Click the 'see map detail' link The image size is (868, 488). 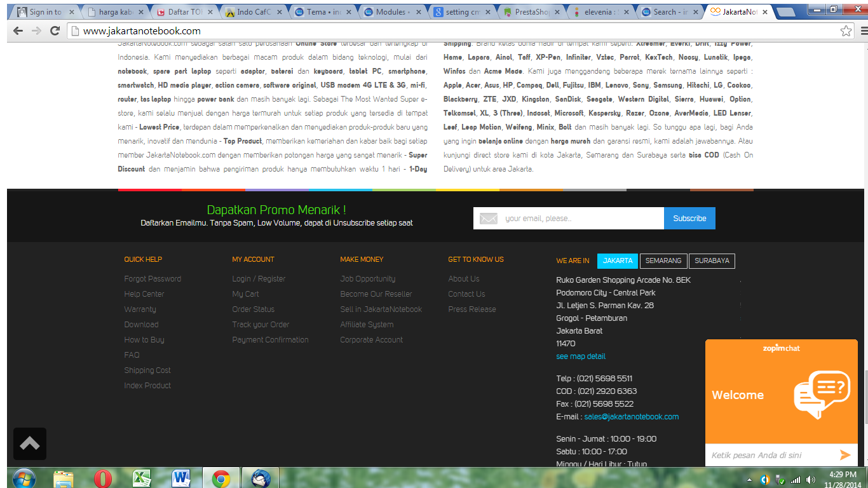coord(581,356)
